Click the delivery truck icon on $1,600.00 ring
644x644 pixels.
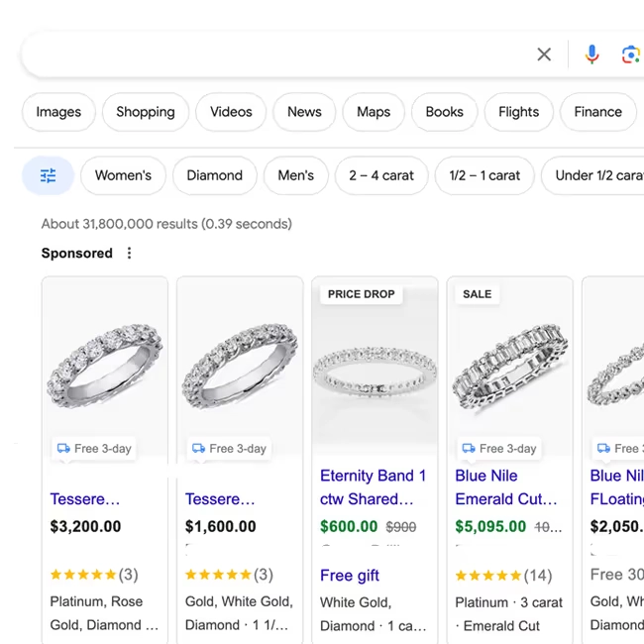pos(199,448)
